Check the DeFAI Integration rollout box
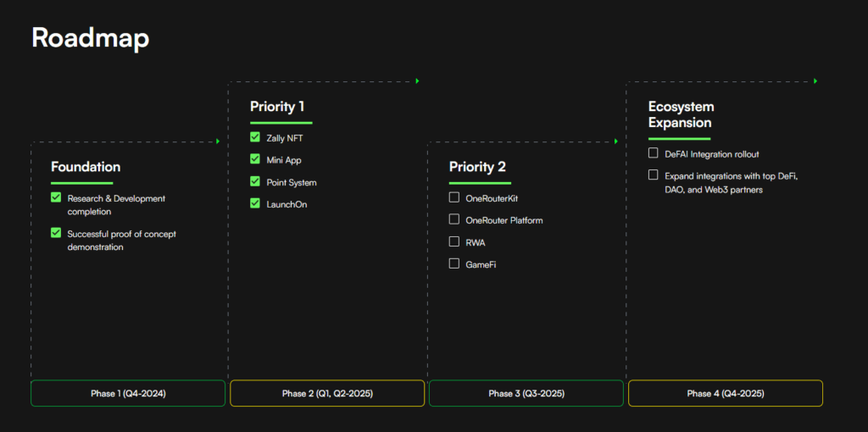The width and height of the screenshot is (868, 432). 654,153
